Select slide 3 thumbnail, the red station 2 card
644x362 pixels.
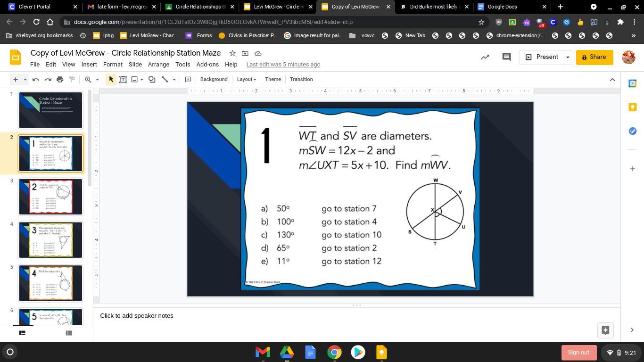50,197
